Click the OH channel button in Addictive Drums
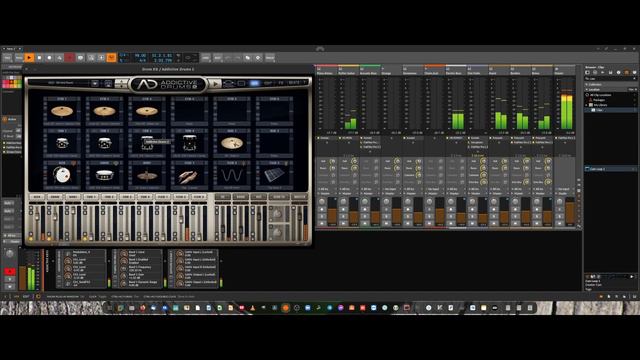Screen dimensions: 640x360 click(x=222, y=197)
